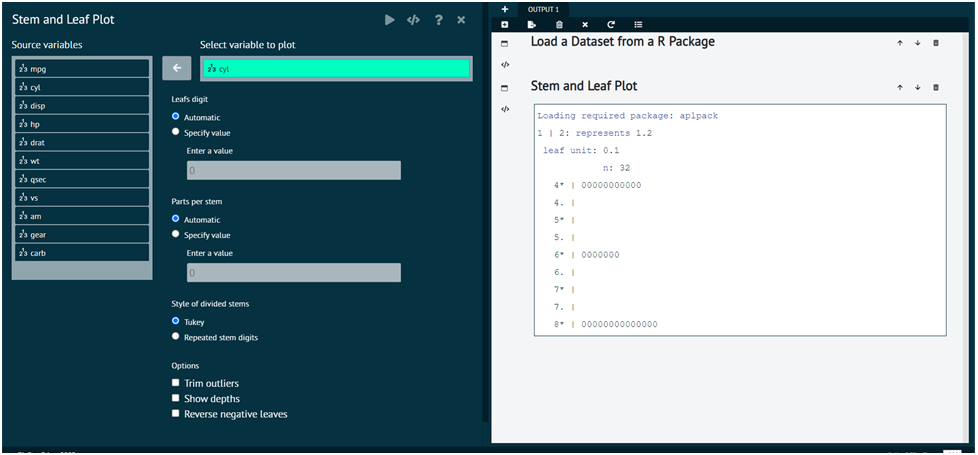Move the Load a Dataset block up
The height and width of the screenshot is (455, 978).
point(900,43)
